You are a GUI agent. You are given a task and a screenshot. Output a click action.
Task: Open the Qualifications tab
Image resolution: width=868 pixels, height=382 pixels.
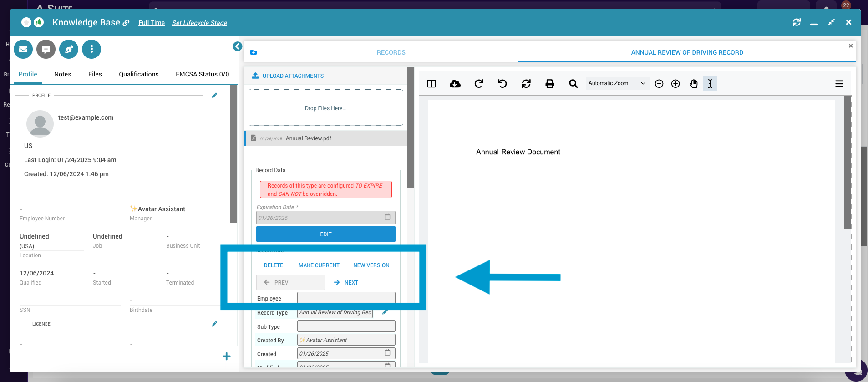click(139, 74)
